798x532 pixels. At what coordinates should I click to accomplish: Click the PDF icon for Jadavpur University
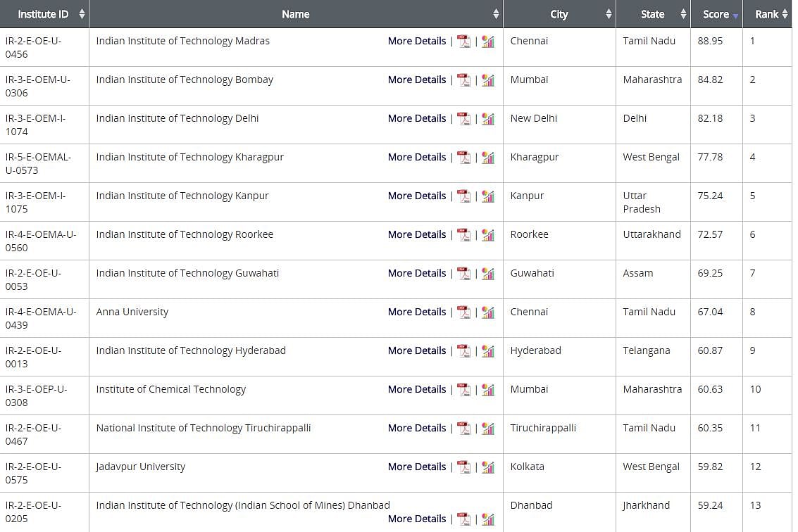point(464,467)
